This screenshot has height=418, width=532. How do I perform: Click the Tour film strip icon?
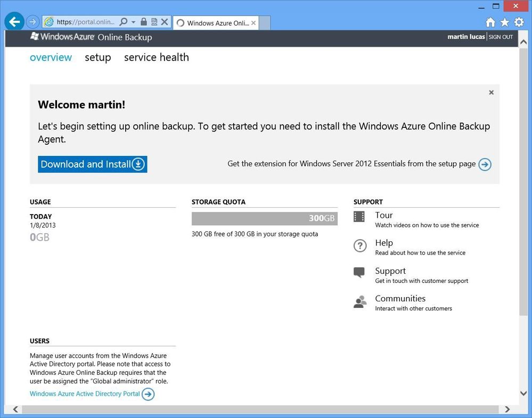click(x=359, y=217)
